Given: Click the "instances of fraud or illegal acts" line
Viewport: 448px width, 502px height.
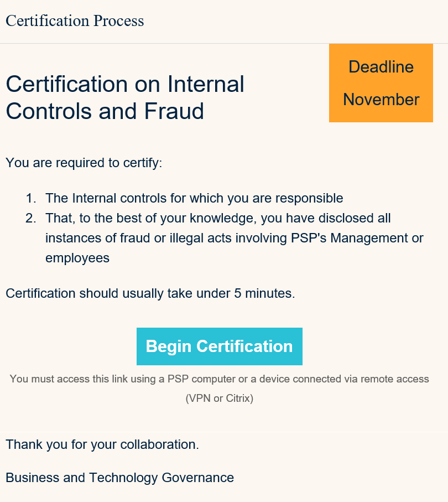Looking at the screenshot, I should pos(234,238).
